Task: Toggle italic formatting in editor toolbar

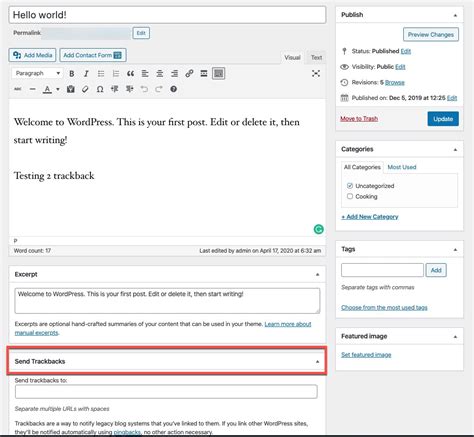Action: (x=86, y=74)
